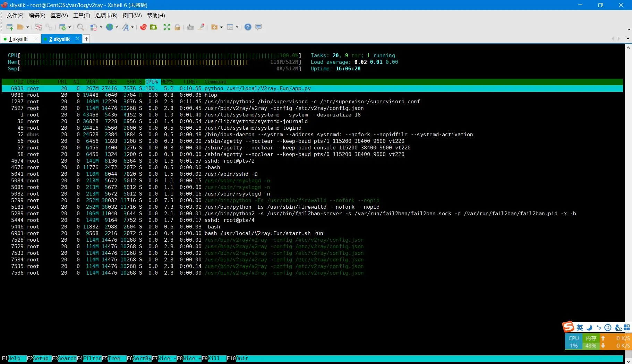Expand the layout dropdown arrow
The height and width of the screenshot is (364, 632).
click(x=237, y=27)
